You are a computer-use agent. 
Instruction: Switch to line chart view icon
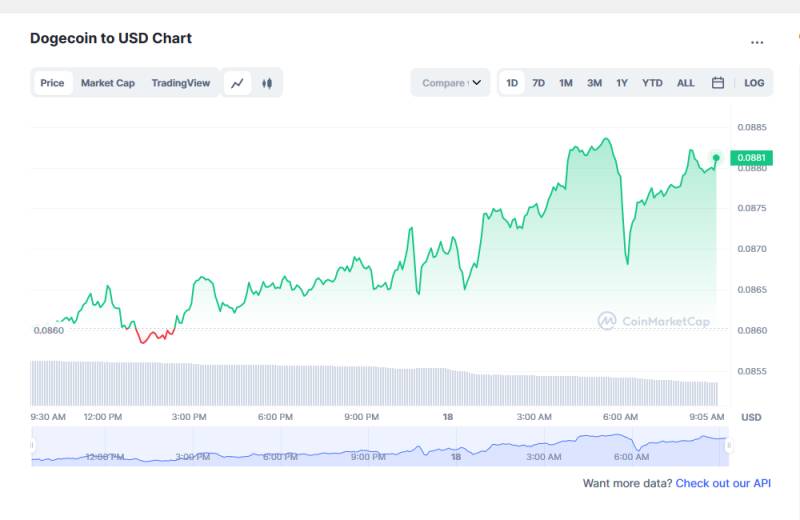point(237,83)
